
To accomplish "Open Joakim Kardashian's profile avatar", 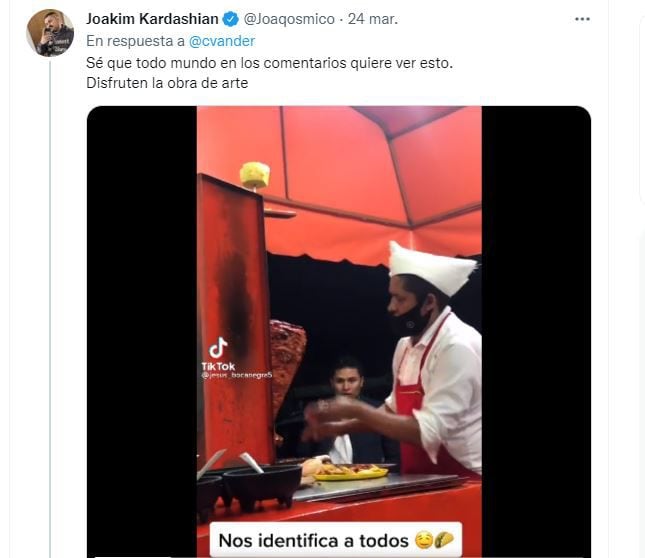I will click(x=49, y=33).
